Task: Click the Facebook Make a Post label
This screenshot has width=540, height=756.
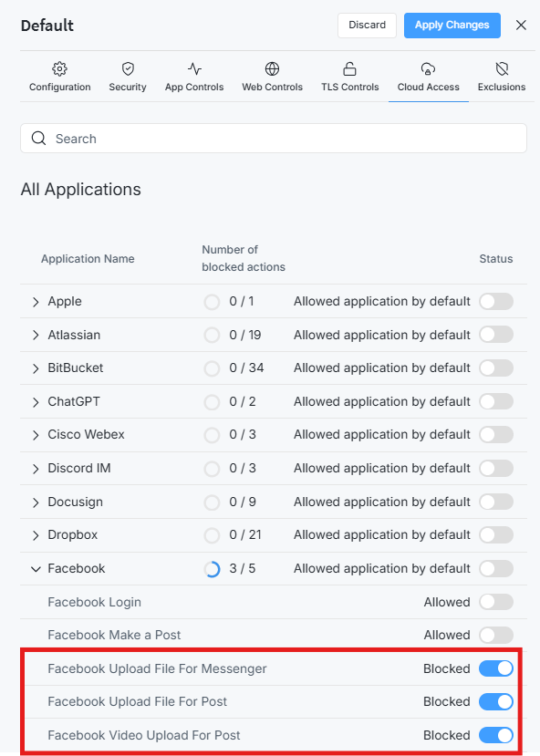Action: point(114,635)
